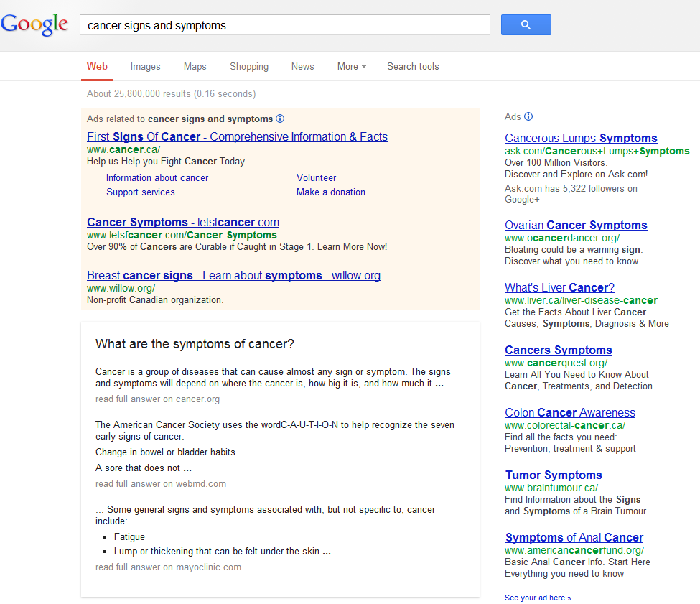This screenshot has height=604, width=700.
Task: Click 'Help us Help you Fight Cancer Today'
Action: click(166, 161)
